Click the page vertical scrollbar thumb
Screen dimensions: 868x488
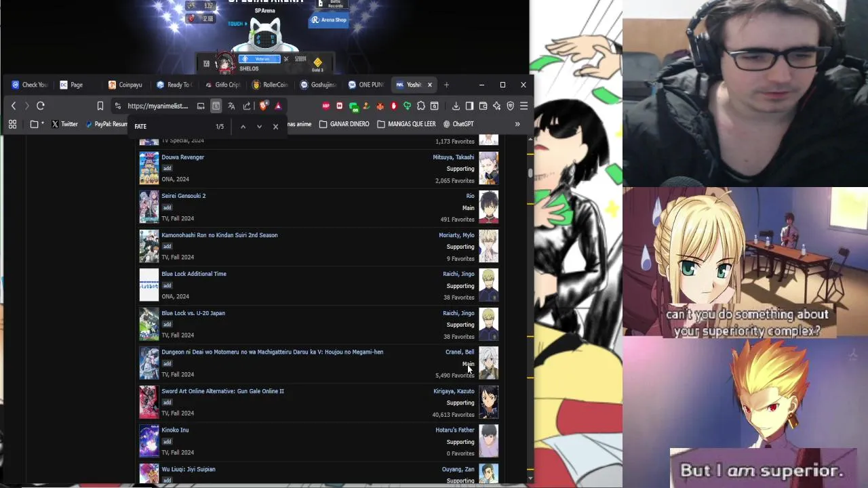pyautogui.click(x=530, y=173)
